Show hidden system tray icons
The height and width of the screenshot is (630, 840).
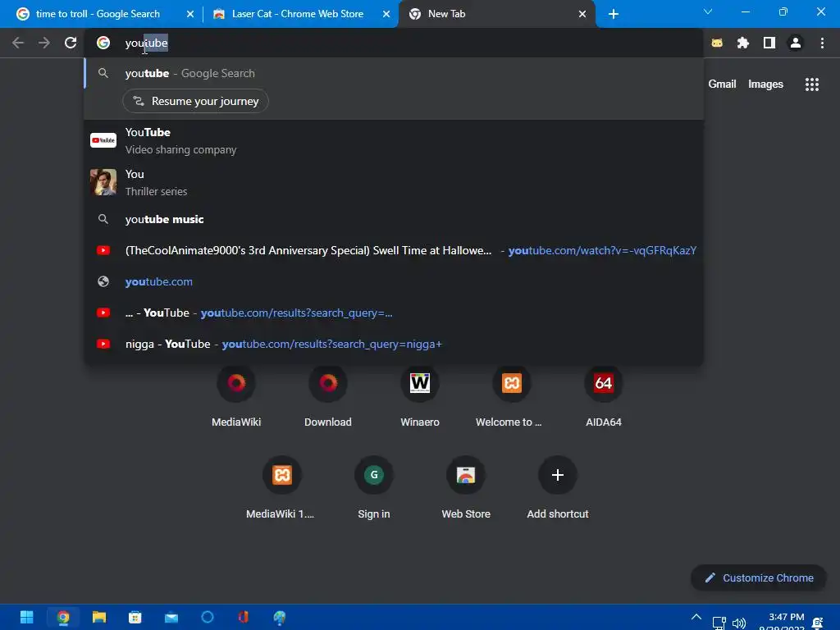pos(696,618)
